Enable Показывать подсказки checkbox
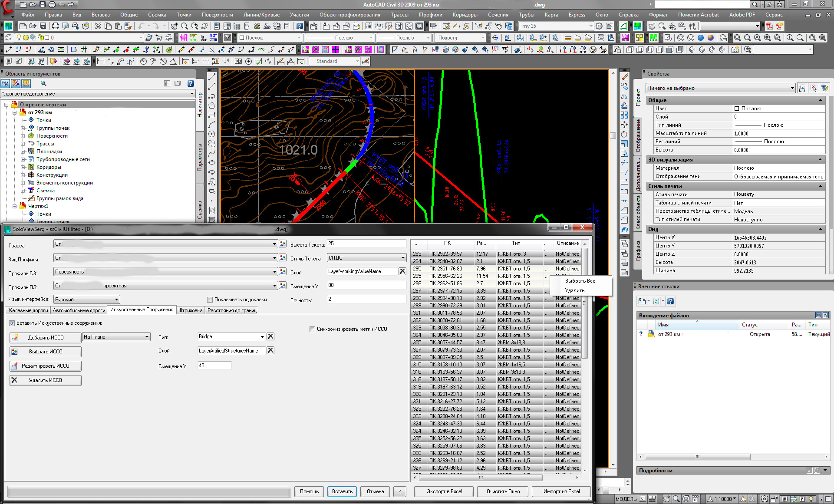834x504 pixels. click(210, 300)
